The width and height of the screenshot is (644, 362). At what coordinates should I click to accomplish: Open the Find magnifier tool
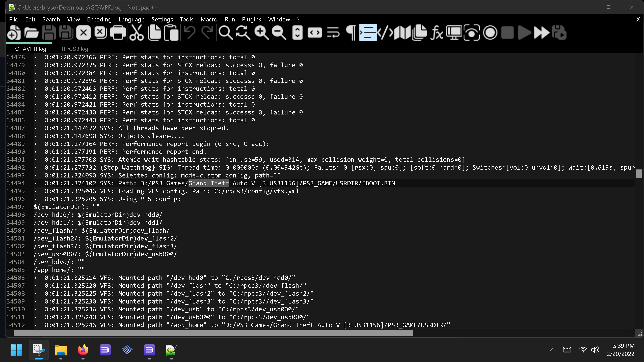tap(226, 33)
